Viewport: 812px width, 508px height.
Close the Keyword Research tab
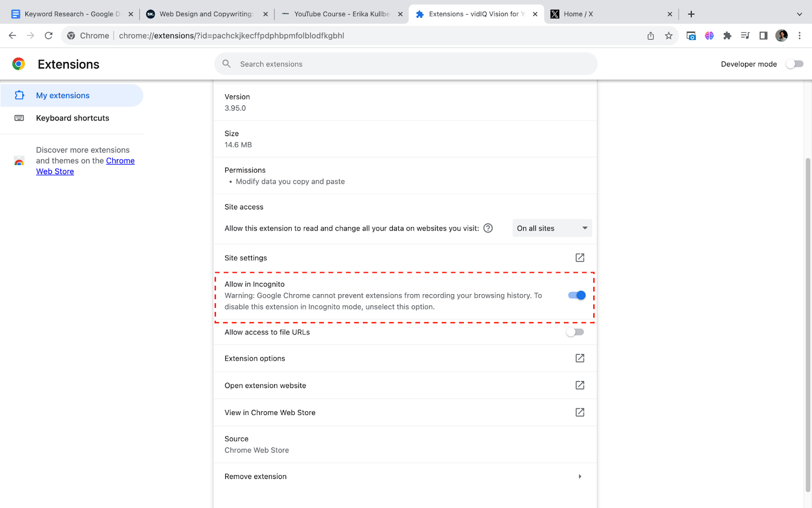coord(131,14)
